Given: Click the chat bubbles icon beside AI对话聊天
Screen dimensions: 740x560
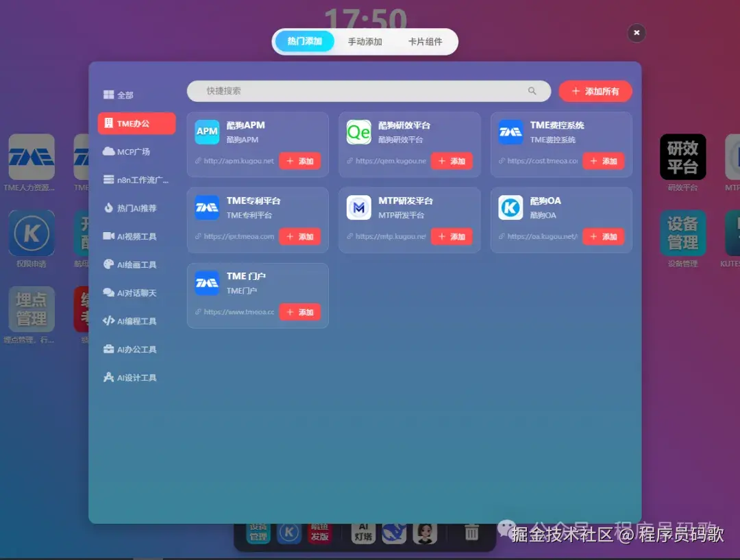Looking at the screenshot, I should tap(108, 292).
